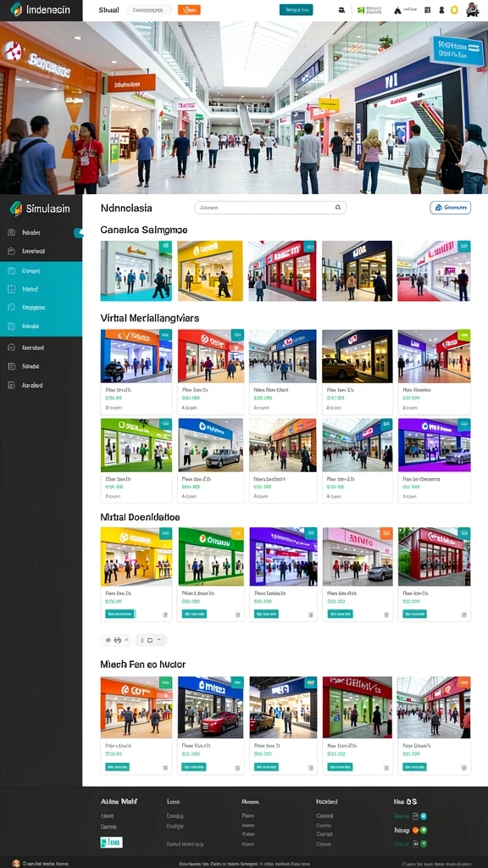This screenshot has width=488, height=868.
Task: Click the magnifier icon in search bar
Action: pos(337,208)
